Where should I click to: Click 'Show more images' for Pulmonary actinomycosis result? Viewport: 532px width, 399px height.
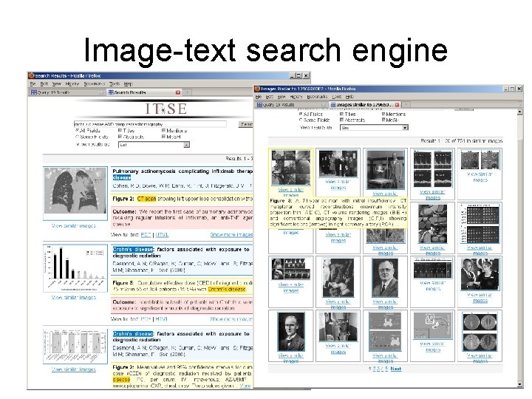click(231, 235)
